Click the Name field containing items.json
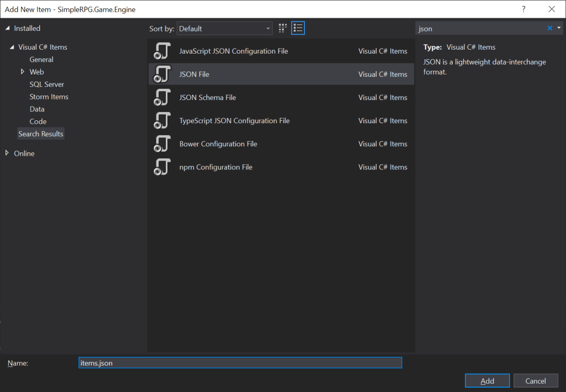The image size is (566, 392). point(240,363)
